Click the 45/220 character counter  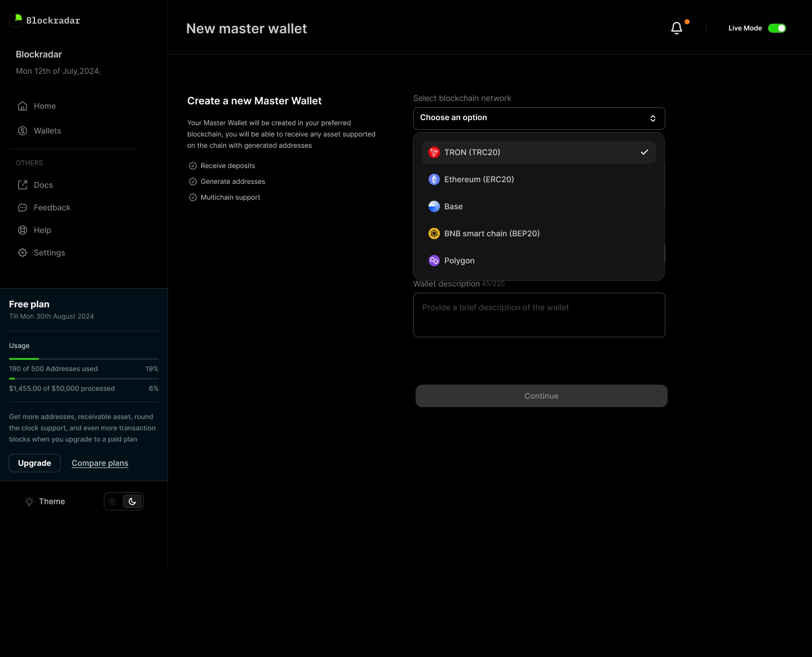pos(493,284)
